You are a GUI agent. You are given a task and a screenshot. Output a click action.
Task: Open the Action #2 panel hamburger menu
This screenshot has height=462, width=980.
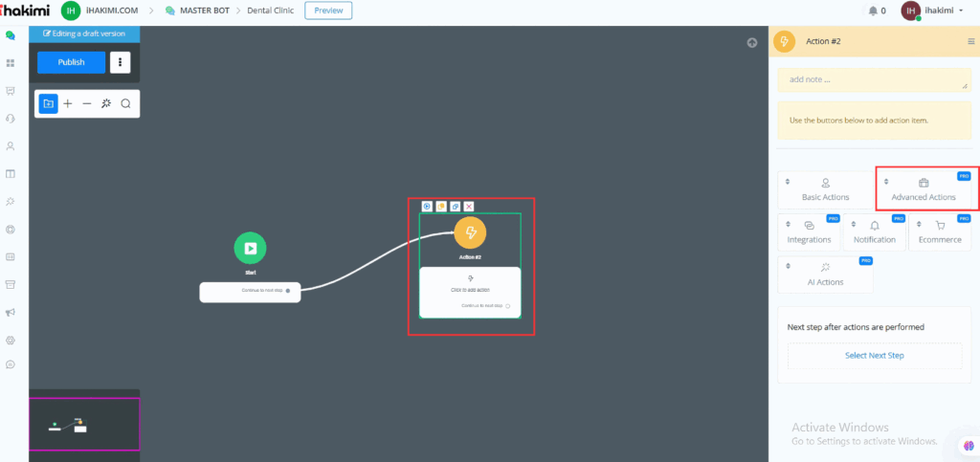point(971,41)
